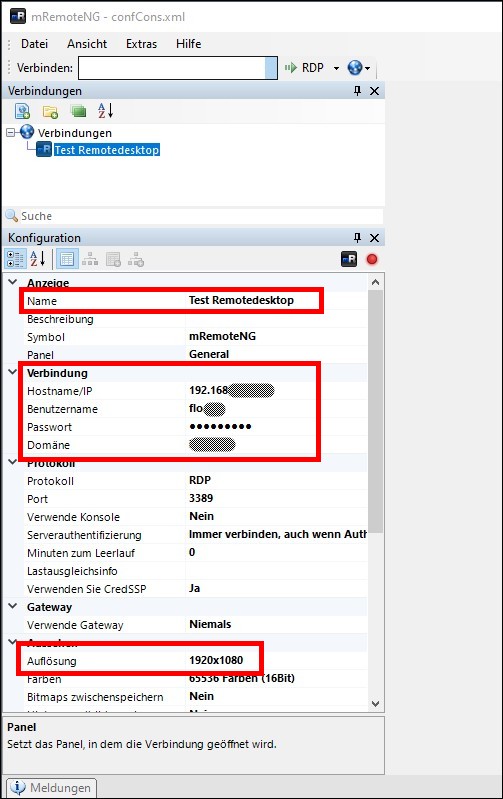Screen dimensions: 503x799
Task: Click the property grid scroll-down arrow
Action: coord(376,704)
